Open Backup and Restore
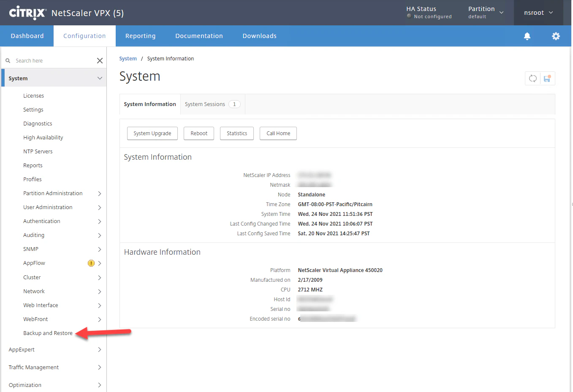This screenshot has width=573, height=392. 48,333
